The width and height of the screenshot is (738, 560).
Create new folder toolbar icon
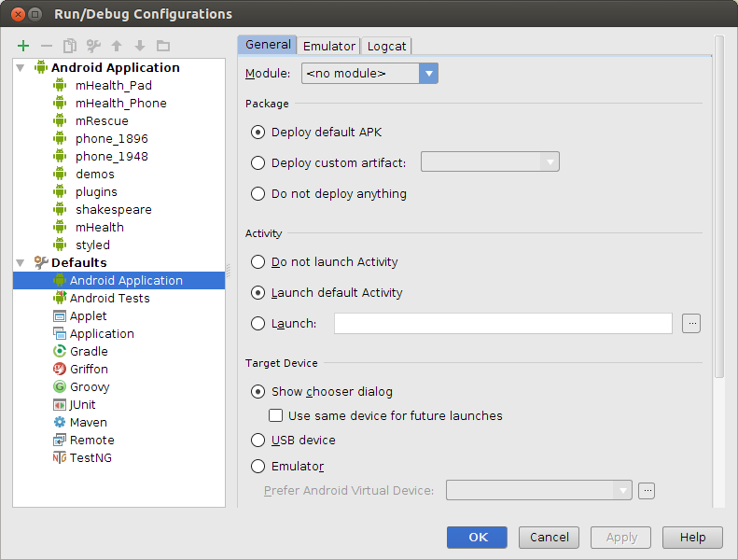163,46
